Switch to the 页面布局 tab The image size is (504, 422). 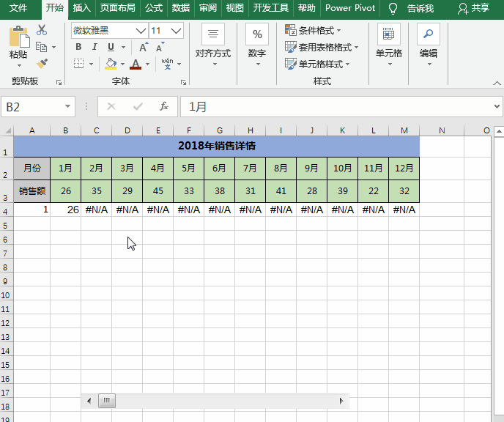(118, 8)
